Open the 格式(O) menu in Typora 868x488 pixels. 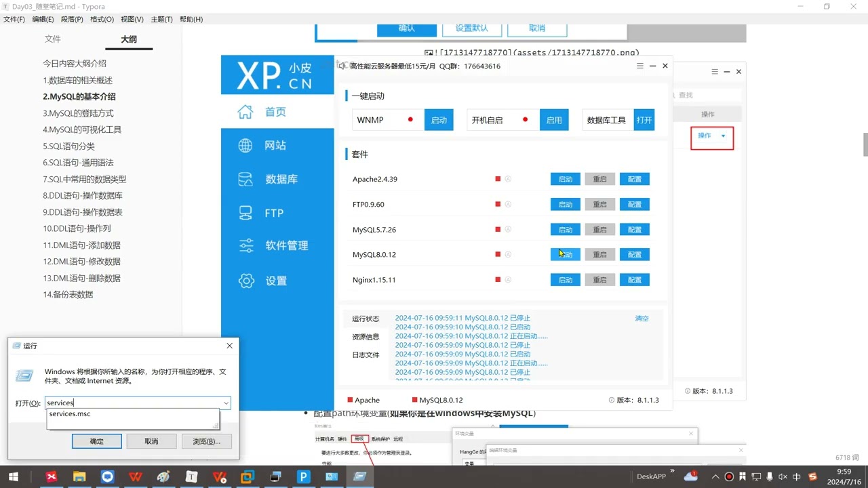(x=102, y=19)
